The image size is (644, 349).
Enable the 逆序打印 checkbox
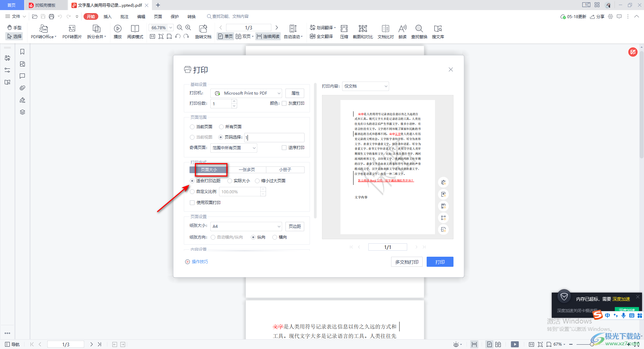(284, 148)
